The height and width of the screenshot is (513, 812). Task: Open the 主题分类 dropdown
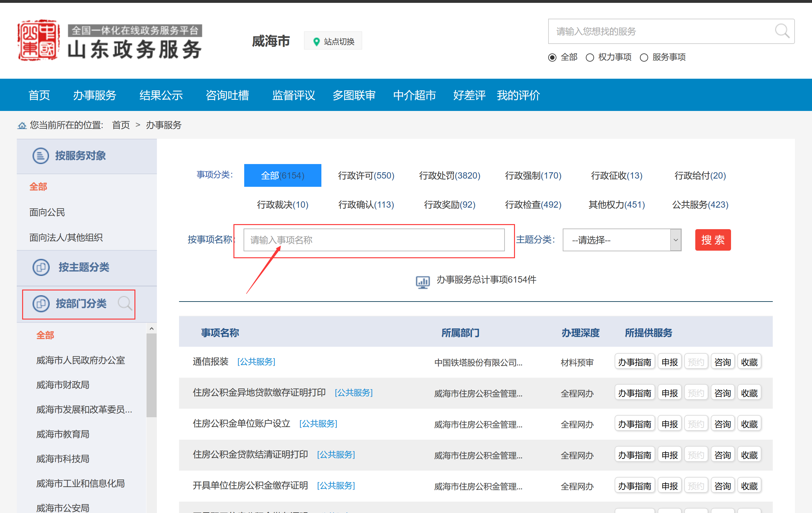(622, 240)
